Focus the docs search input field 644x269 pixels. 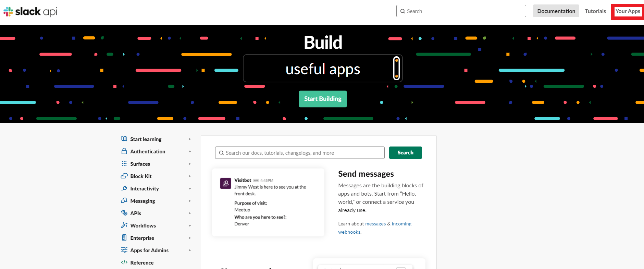point(300,153)
